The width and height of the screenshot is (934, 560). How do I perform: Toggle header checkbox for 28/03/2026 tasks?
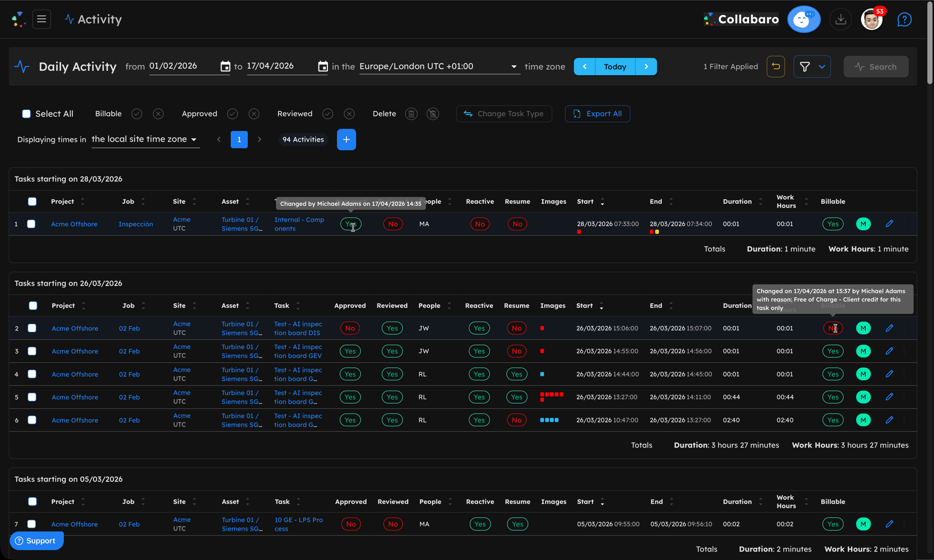(32, 202)
